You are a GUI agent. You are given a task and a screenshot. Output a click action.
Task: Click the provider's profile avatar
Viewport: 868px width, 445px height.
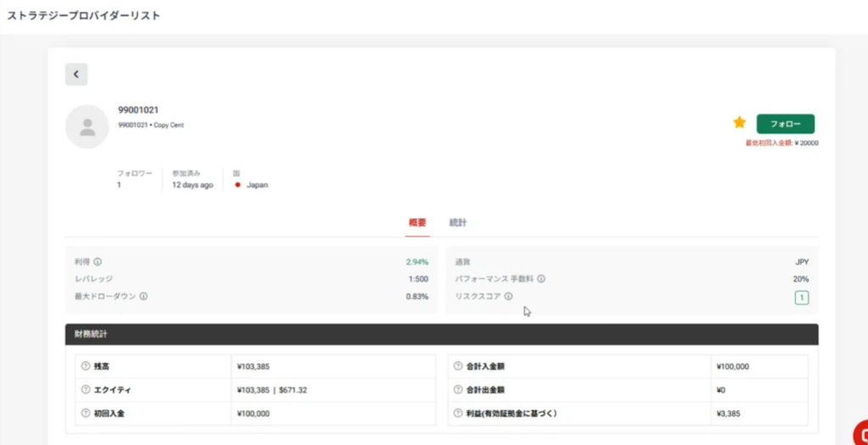coord(86,127)
